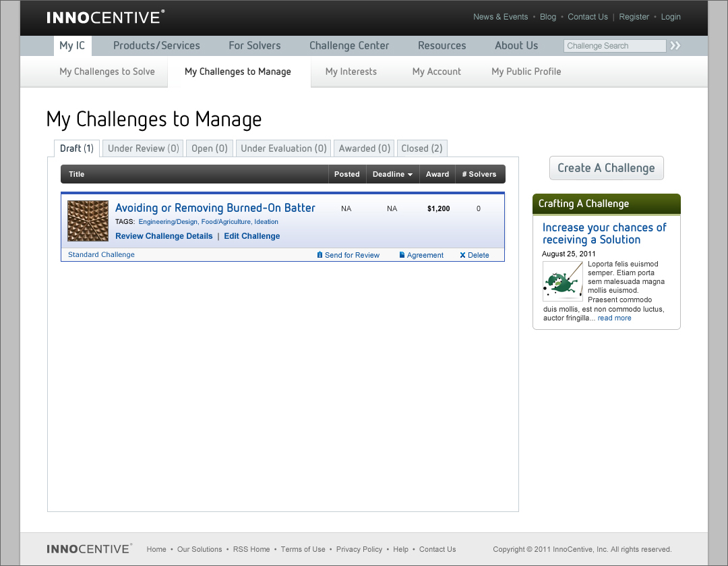The width and height of the screenshot is (728, 566).
Task: Switch to Awarded (0) tab
Action: click(364, 148)
